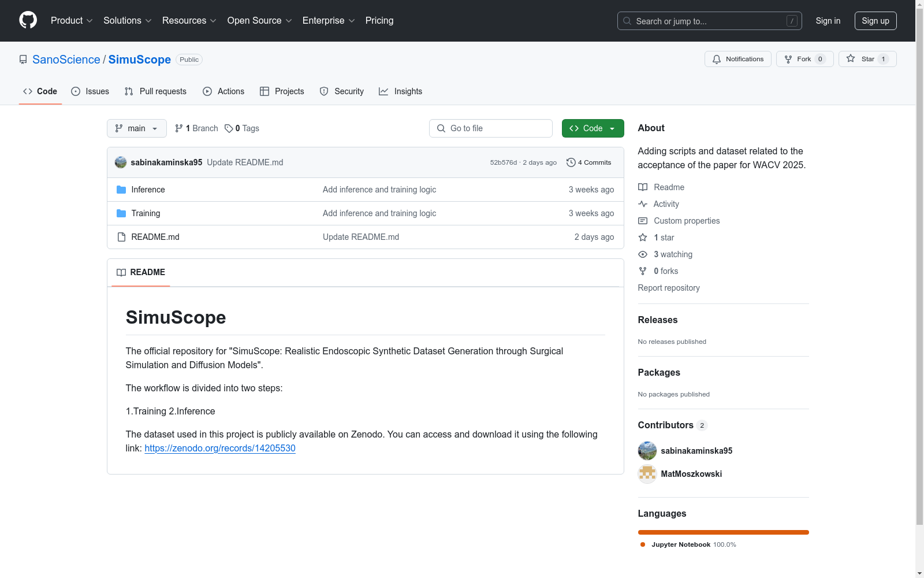924x578 pixels.
Task: Click the Pricing link
Action: (379, 20)
